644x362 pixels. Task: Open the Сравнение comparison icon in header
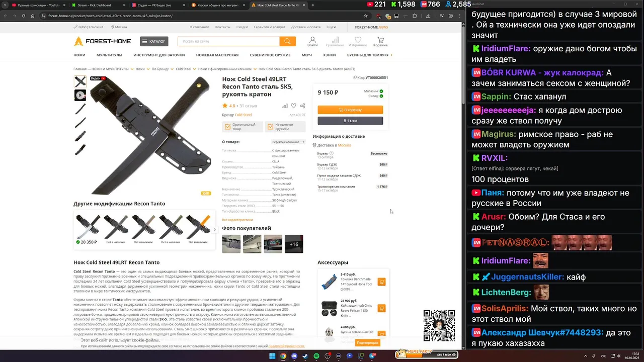335,42
